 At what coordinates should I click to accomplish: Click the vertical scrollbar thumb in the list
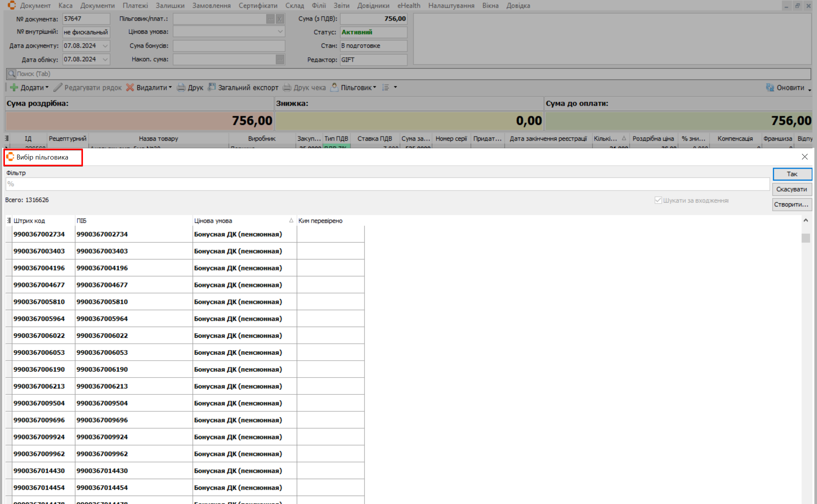click(x=805, y=238)
